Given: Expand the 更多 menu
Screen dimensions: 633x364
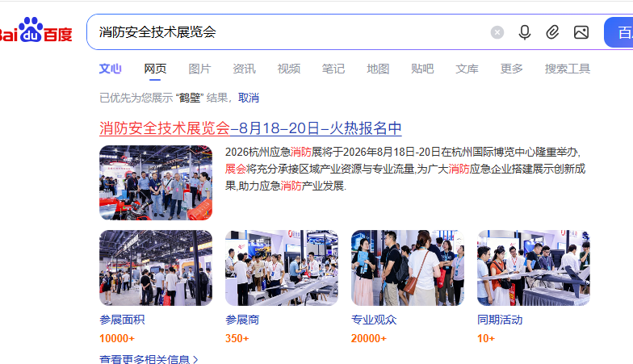Looking at the screenshot, I should [x=512, y=69].
